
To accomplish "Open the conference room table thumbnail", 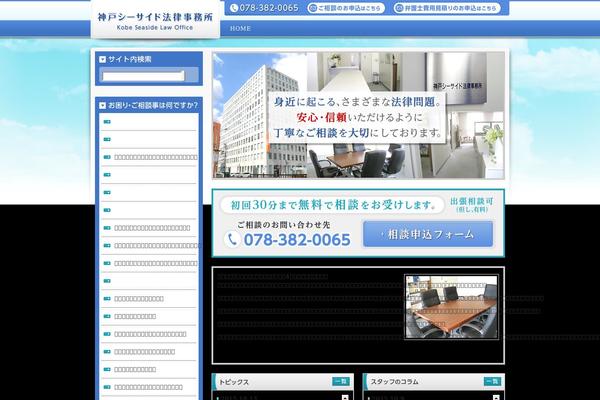I will coord(452,307).
